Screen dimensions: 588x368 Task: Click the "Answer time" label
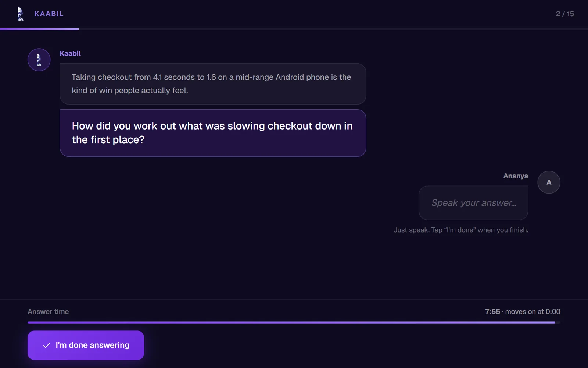pyautogui.click(x=48, y=312)
